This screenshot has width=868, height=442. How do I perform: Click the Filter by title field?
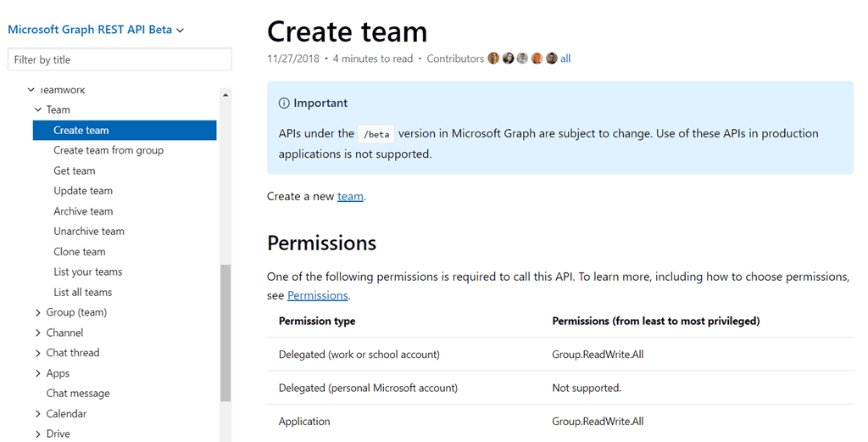pos(120,59)
